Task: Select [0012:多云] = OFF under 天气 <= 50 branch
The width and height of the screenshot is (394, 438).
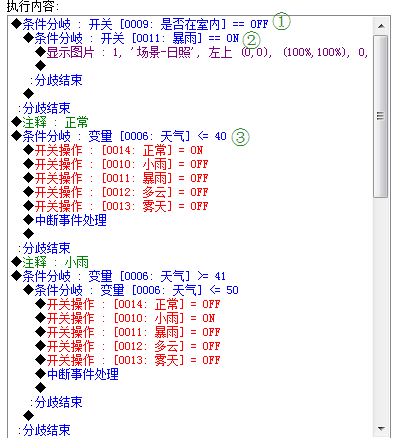Action: point(128,346)
